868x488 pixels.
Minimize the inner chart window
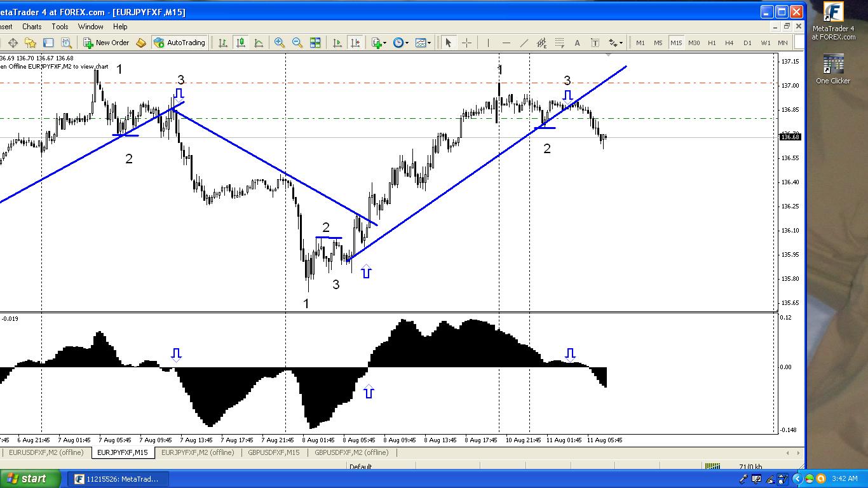pyautogui.click(x=776, y=27)
